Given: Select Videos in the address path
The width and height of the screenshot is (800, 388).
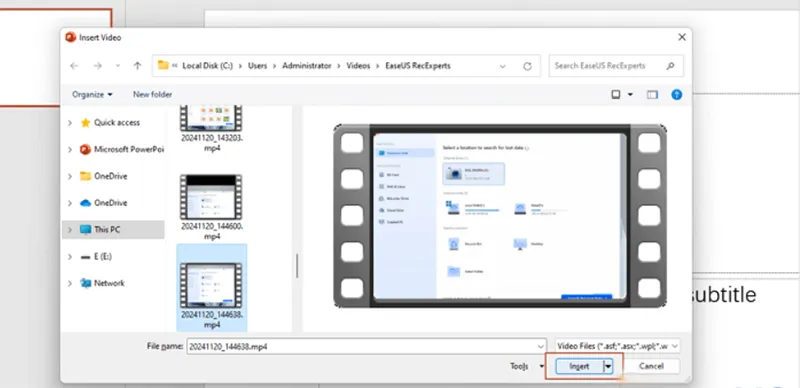Looking at the screenshot, I should pyautogui.click(x=358, y=66).
